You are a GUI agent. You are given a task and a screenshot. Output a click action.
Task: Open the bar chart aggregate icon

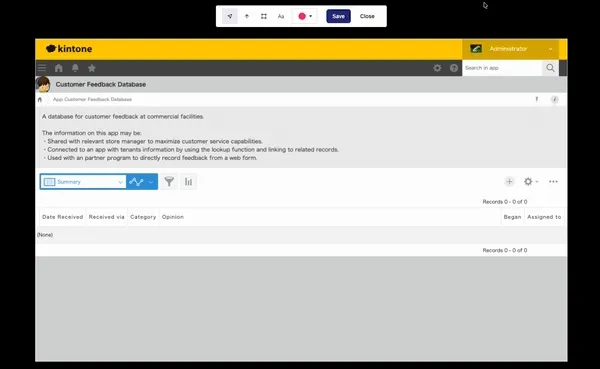point(188,182)
